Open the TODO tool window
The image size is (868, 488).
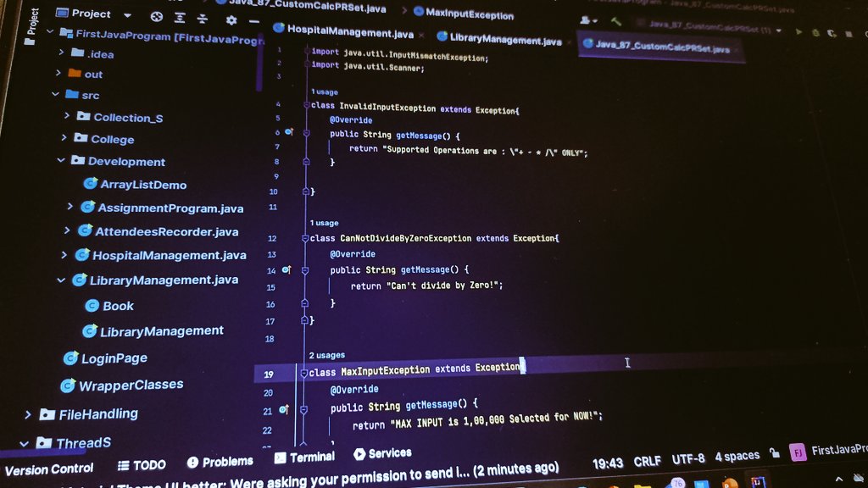(x=142, y=465)
